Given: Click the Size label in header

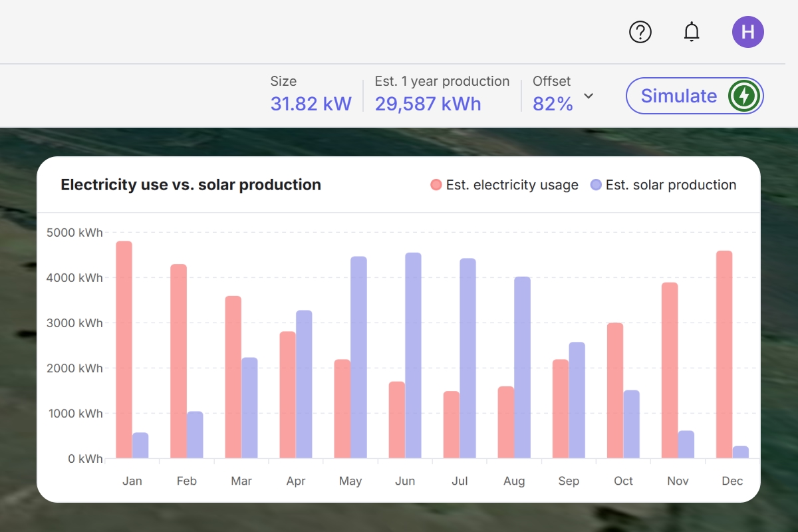Looking at the screenshot, I should [x=283, y=81].
